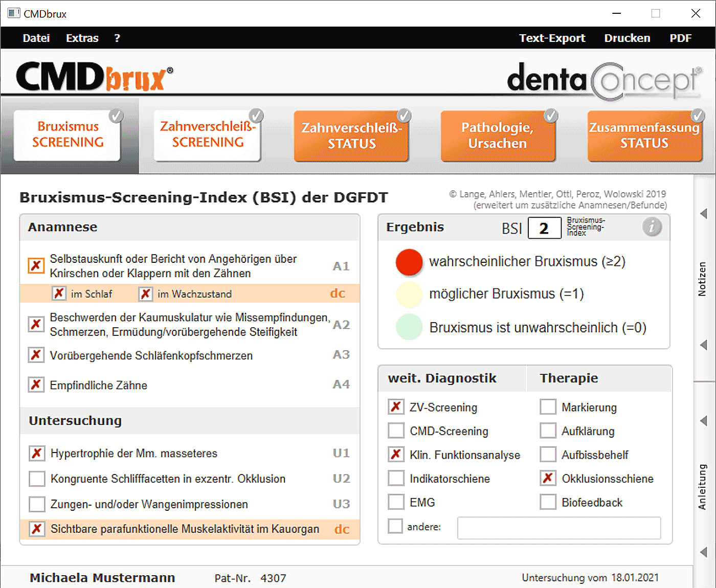Uncheck A2 Beschwerden der Kaumuskulatur
The width and height of the screenshot is (716, 588).
36,324
